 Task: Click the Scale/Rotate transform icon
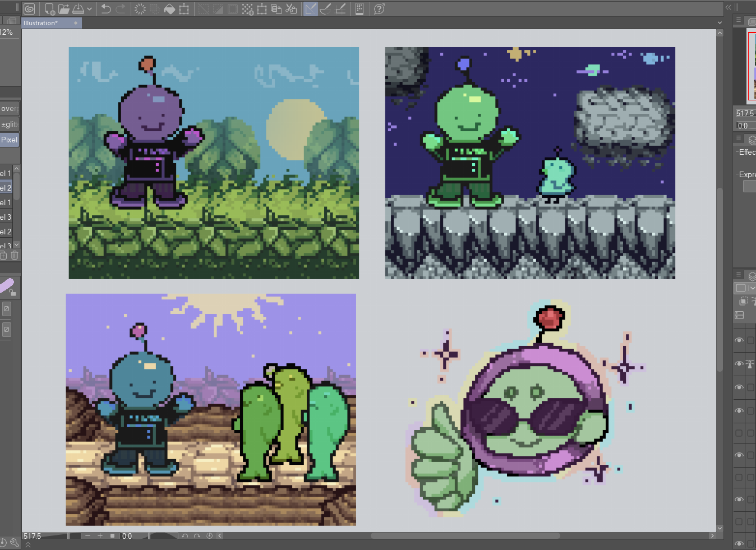[184, 9]
